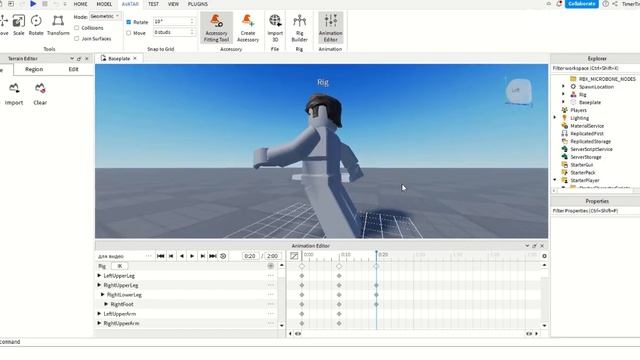The image size is (640, 360).
Task: Click the IK toggle button
Action: point(120,266)
